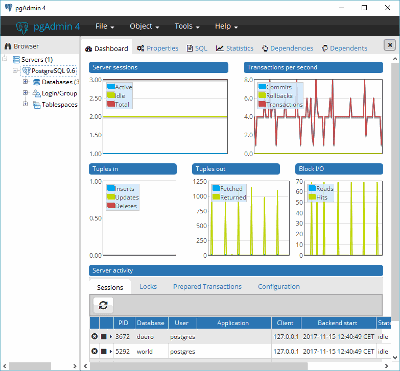The height and width of the screenshot is (371, 400).
Task: Terminate session with PID 3672
Action: point(94,337)
